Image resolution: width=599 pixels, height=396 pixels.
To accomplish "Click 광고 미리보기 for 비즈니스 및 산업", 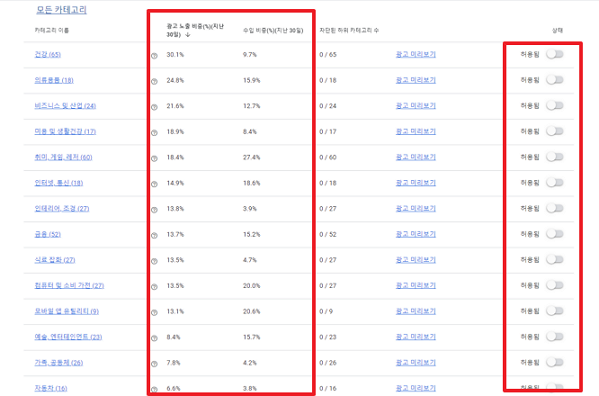I will (x=416, y=106).
